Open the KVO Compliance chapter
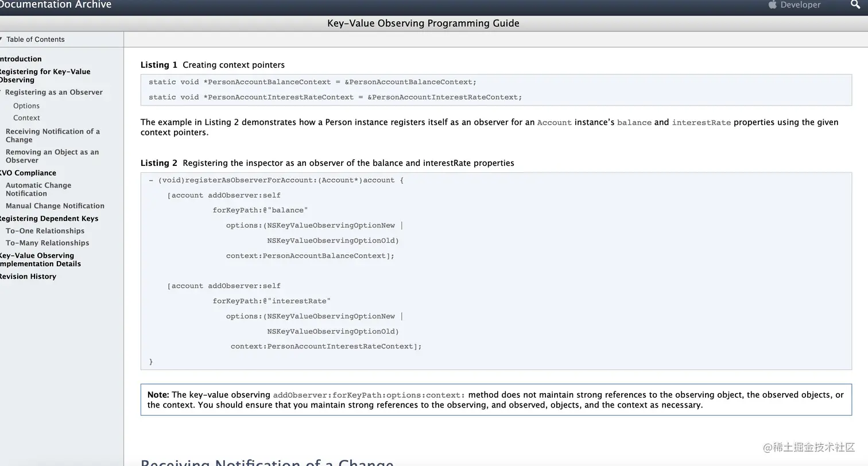This screenshot has width=868, height=466. [x=28, y=173]
